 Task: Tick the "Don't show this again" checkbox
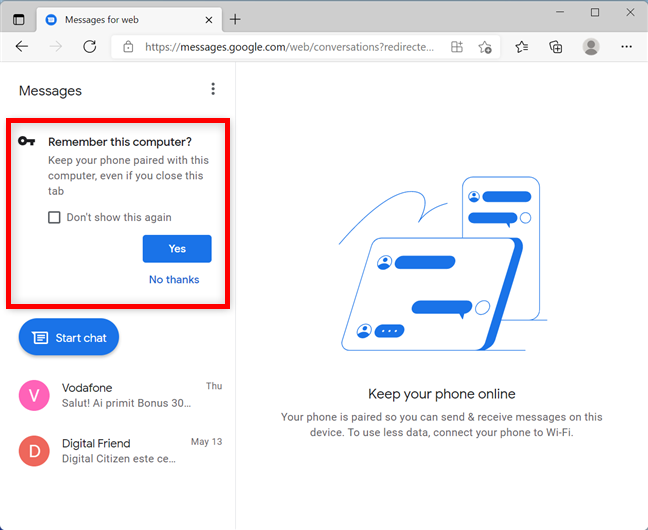point(54,217)
